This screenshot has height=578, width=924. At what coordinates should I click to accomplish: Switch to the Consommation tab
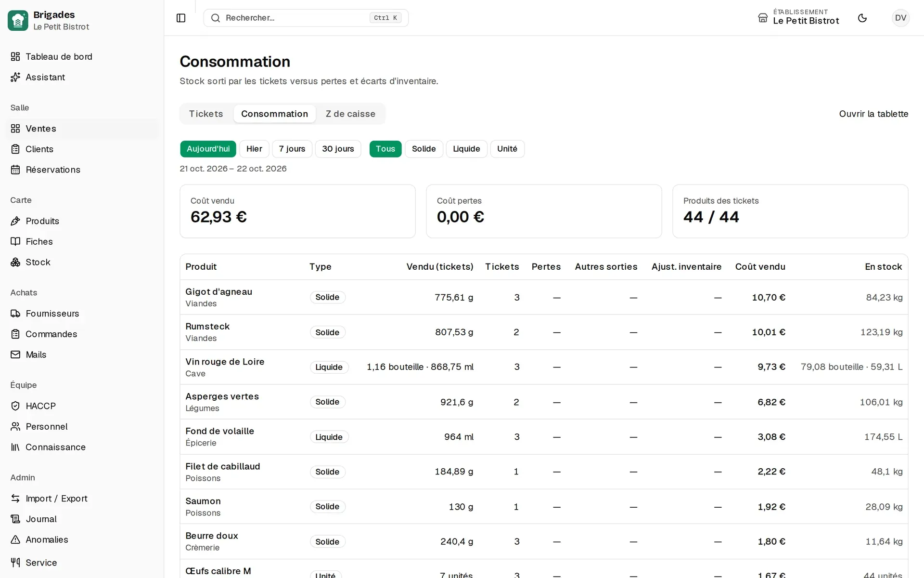274,114
